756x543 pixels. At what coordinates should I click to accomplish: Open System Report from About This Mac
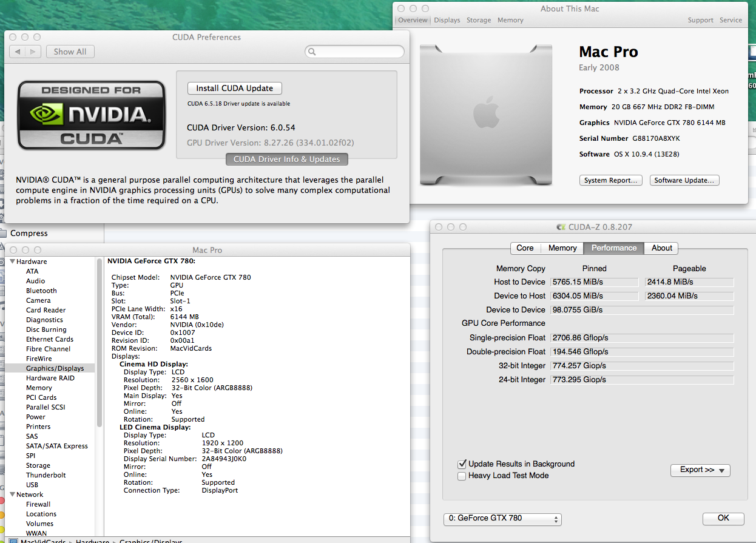[611, 180]
